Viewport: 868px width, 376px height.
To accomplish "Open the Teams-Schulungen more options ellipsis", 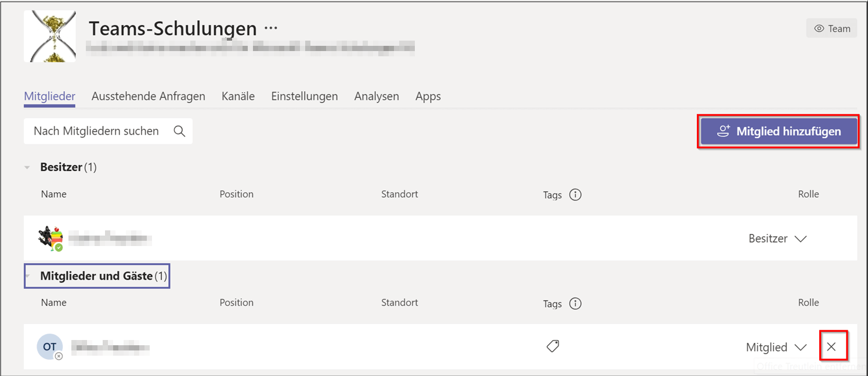I will click(271, 28).
